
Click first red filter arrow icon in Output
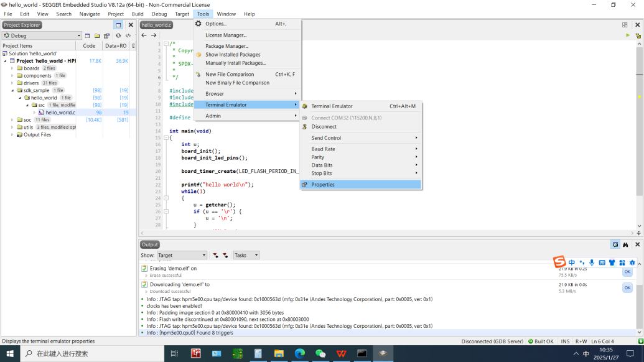click(216, 255)
